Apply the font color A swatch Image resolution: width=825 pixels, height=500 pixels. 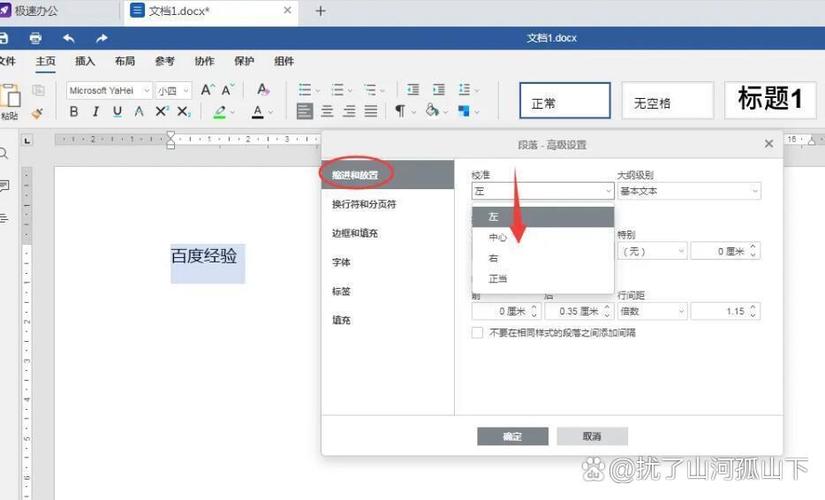coord(257,112)
